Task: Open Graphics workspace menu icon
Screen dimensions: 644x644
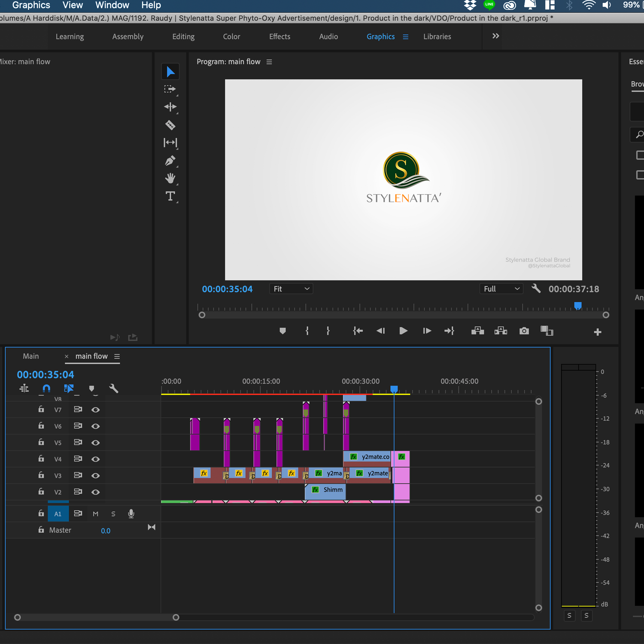Action: [x=405, y=37]
